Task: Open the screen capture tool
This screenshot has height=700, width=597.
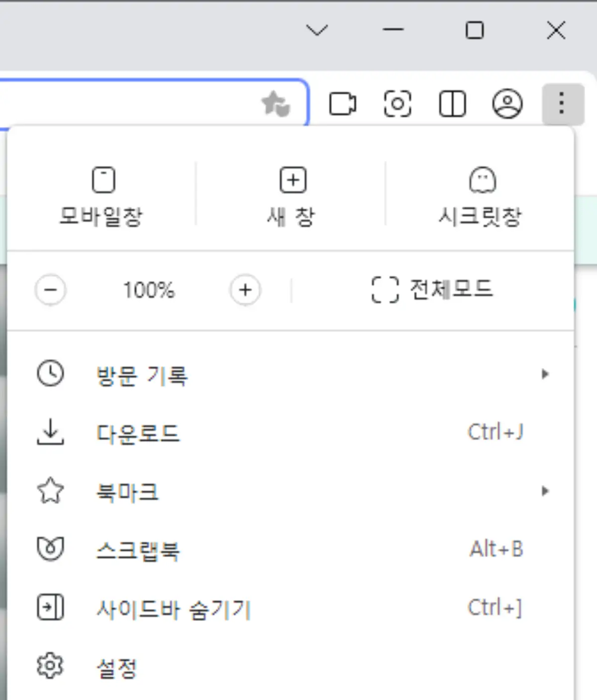Action: click(x=397, y=104)
